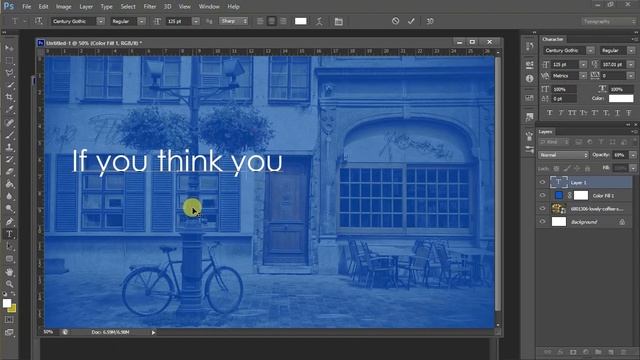
Task: Select the Brush tool
Action: pyautogui.click(x=9, y=135)
